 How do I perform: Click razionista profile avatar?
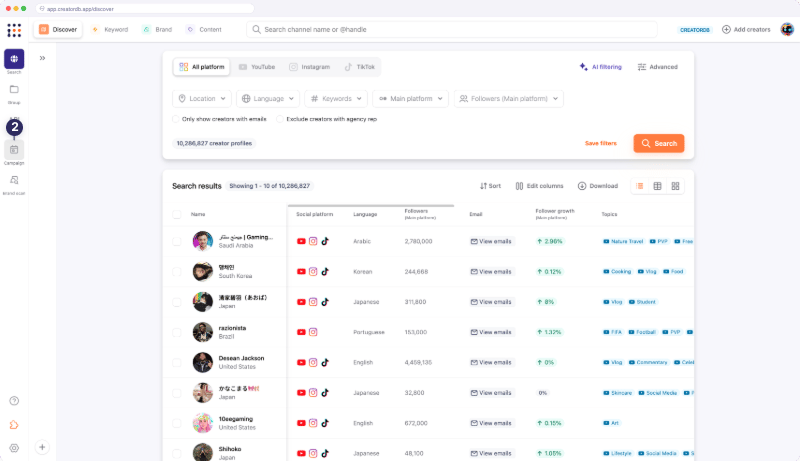click(x=203, y=332)
